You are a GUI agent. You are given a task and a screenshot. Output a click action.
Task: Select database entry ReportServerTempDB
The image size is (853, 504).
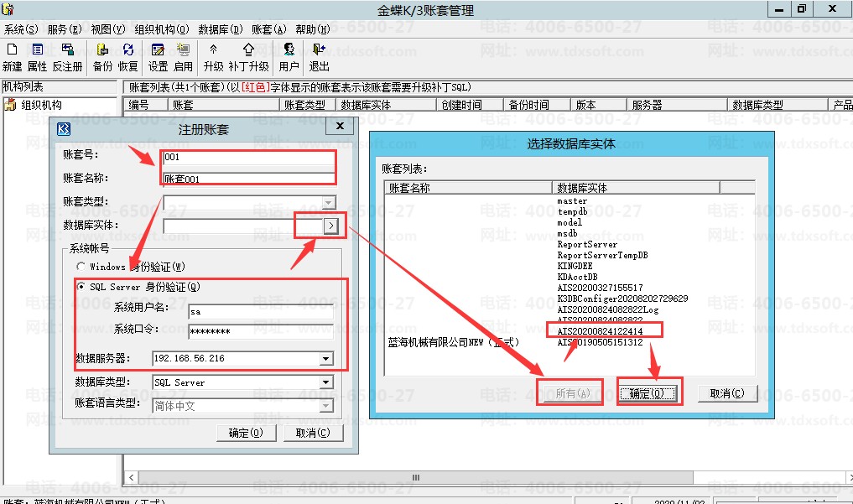[x=603, y=255]
